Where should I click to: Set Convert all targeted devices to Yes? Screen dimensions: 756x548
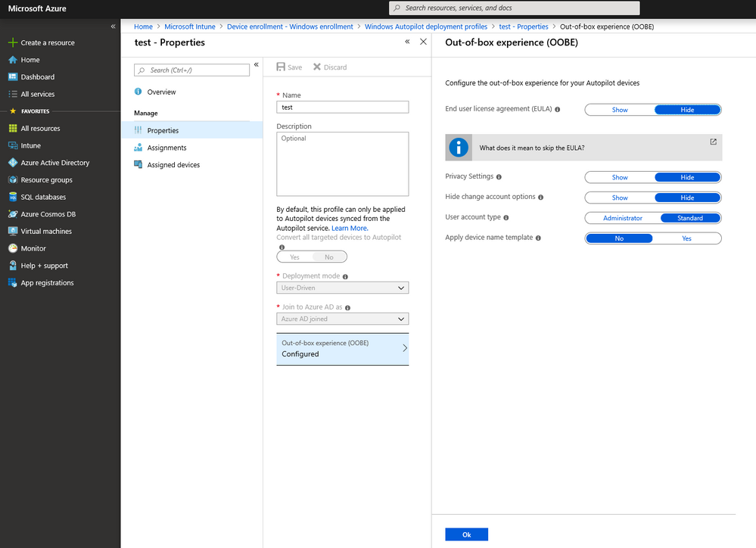pos(294,257)
